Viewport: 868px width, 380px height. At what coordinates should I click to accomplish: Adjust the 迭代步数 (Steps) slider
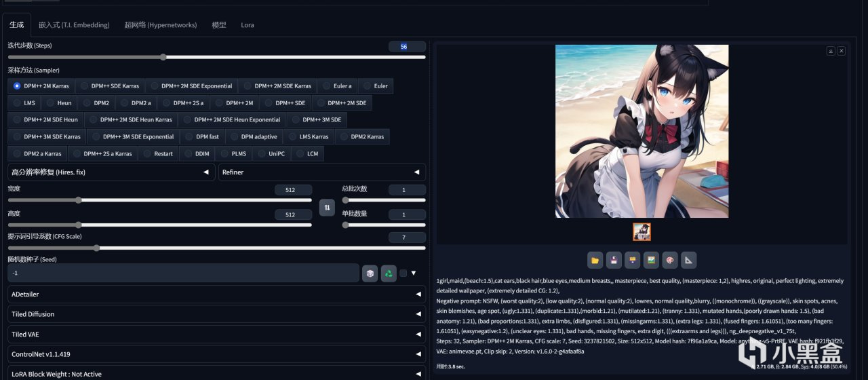coord(217,57)
